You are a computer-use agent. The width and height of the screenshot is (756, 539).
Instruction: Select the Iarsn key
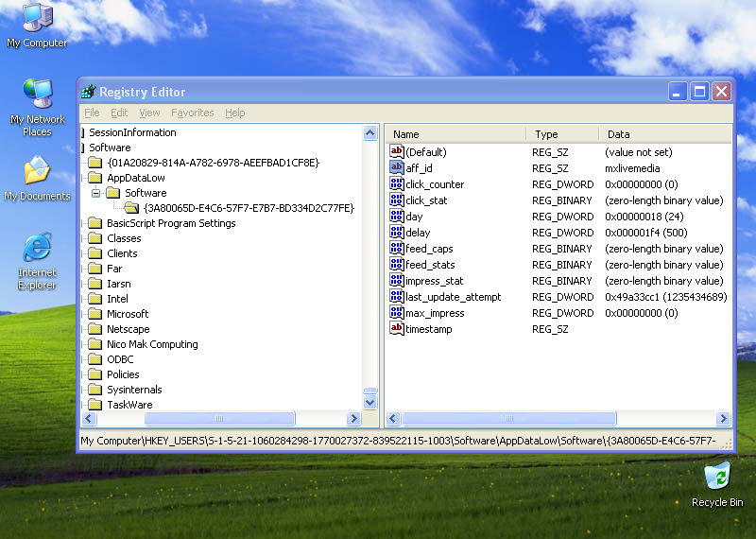[x=119, y=284]
